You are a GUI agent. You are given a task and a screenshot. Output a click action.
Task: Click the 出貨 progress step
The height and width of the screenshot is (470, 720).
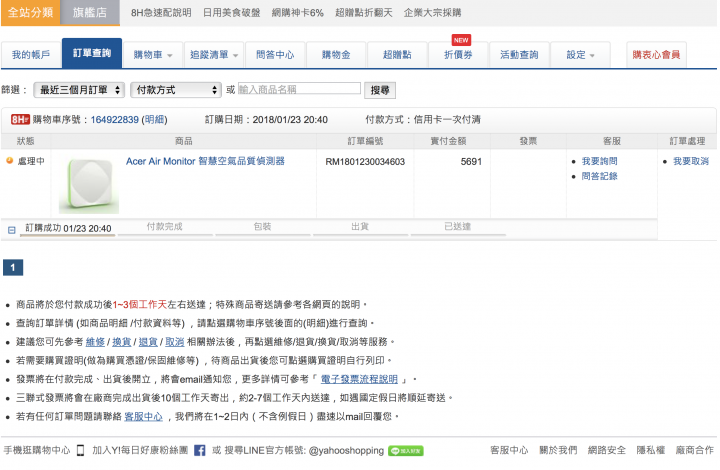point(360,227)
